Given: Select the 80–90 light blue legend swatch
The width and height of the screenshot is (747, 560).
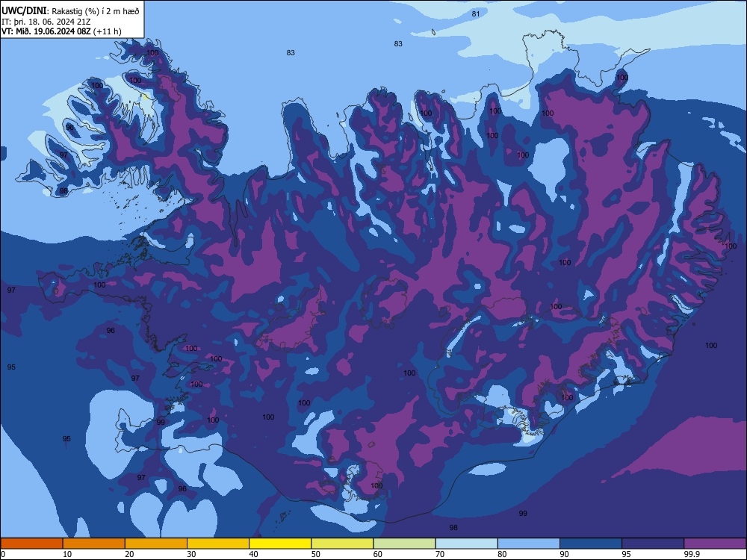Looking at the screenshot, I should [x=529, y=544].
